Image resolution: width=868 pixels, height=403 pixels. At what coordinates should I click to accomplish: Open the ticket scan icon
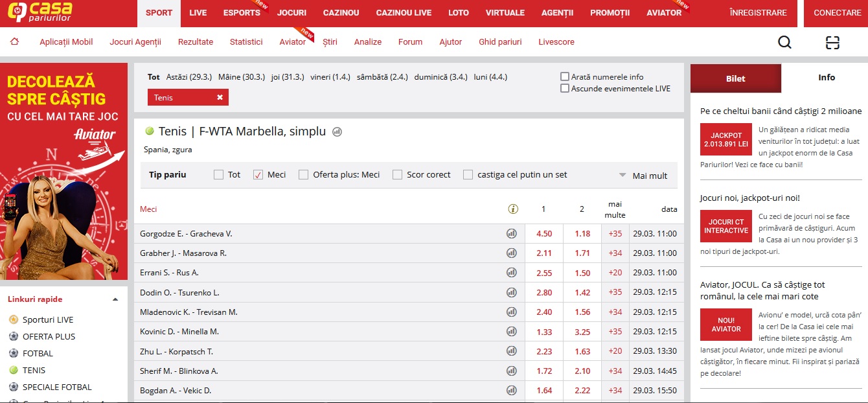(x=832, y=42)
